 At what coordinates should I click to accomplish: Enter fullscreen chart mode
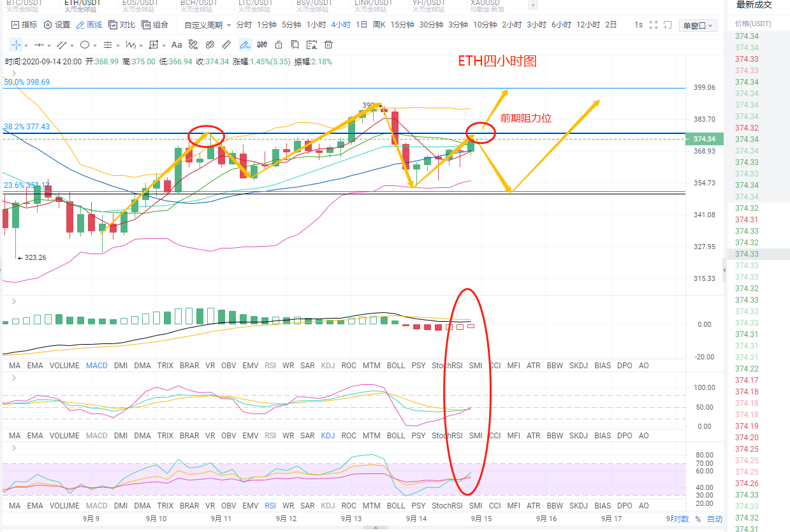653,25
